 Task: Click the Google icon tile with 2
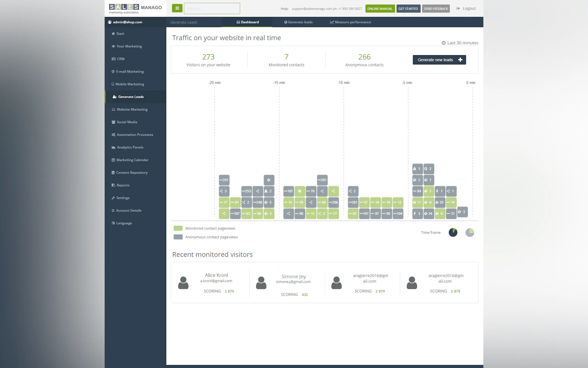point(428,169)
